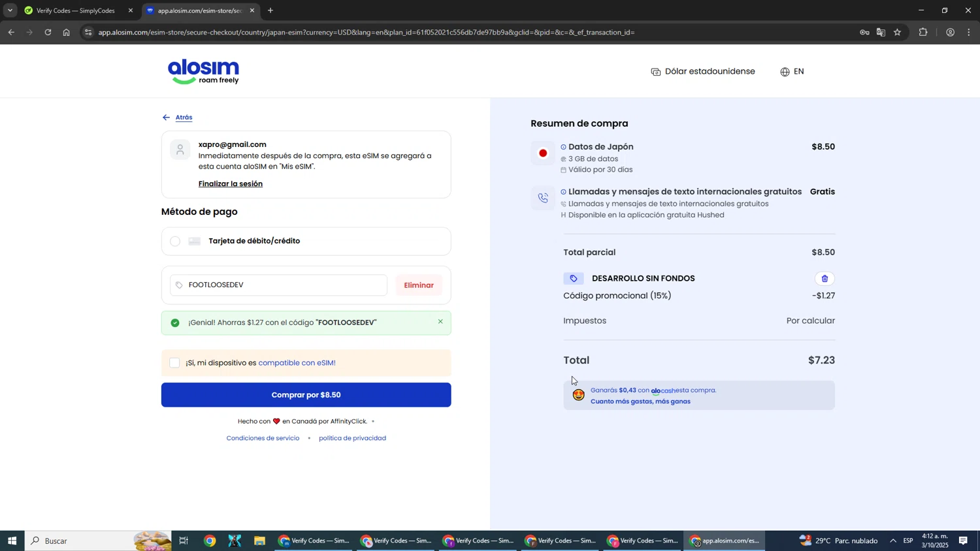Open the Windows Start menu
The width and height of the screenshot is (980, 551).
click(x=12, y=541)
